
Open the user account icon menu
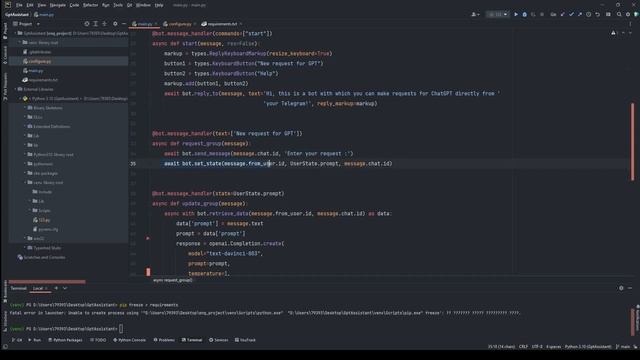pos(475,14)
